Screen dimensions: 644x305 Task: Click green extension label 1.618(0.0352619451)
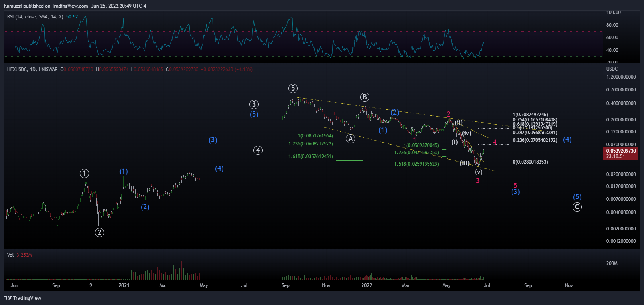pos(311,156)
